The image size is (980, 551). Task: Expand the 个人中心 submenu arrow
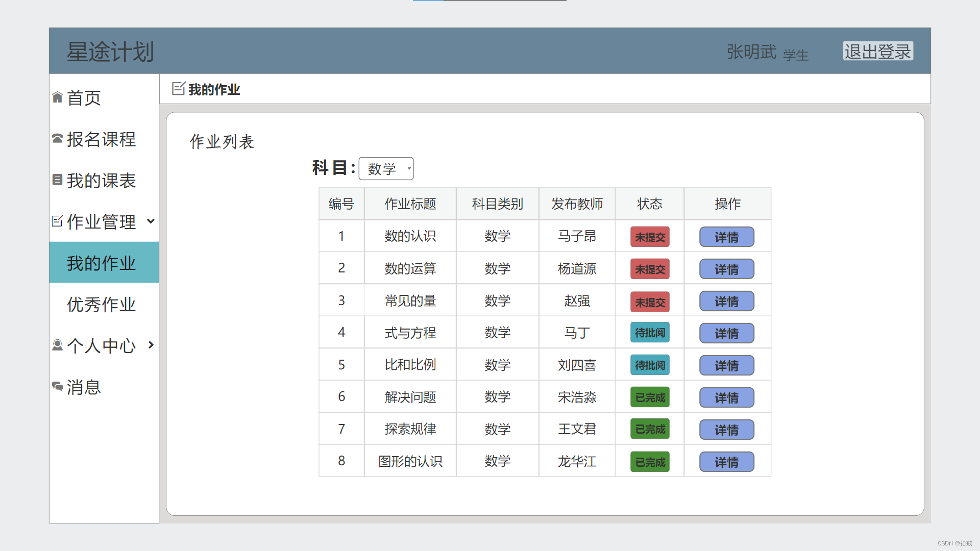tap(151, 345)
